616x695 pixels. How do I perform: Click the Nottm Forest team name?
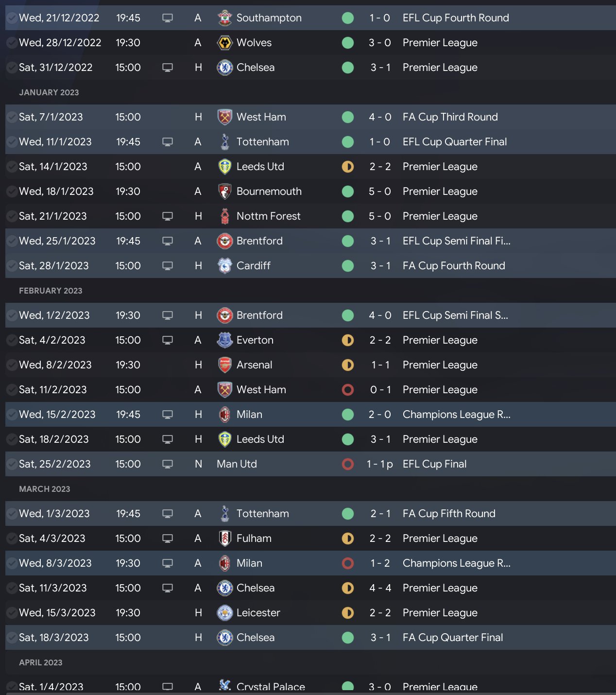point(268,216)
